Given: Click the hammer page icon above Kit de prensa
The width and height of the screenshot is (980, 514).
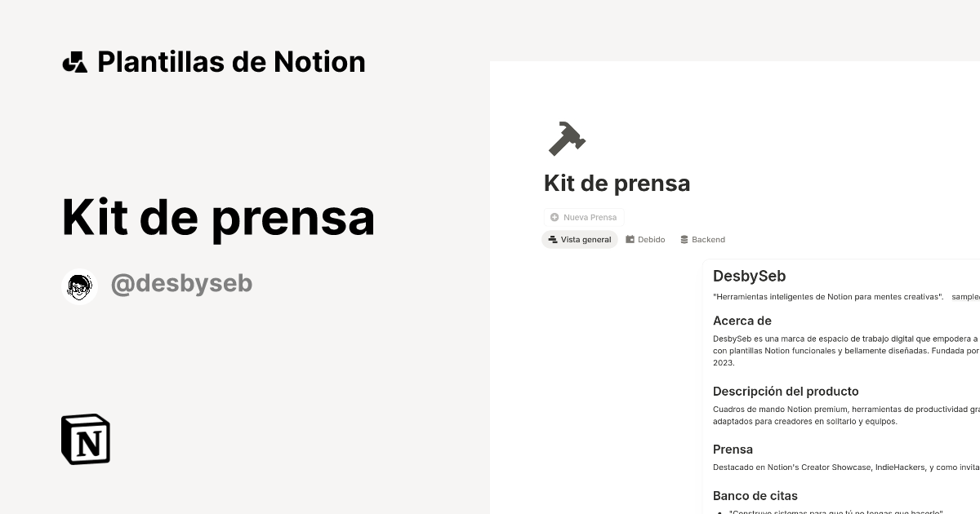Looking at the screenshot, I should (567, 138).
